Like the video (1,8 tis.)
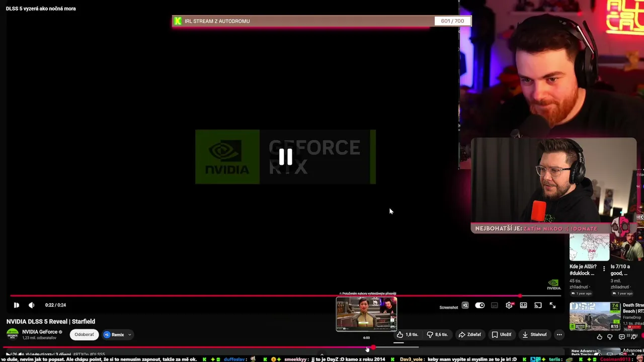 point(408,335)
